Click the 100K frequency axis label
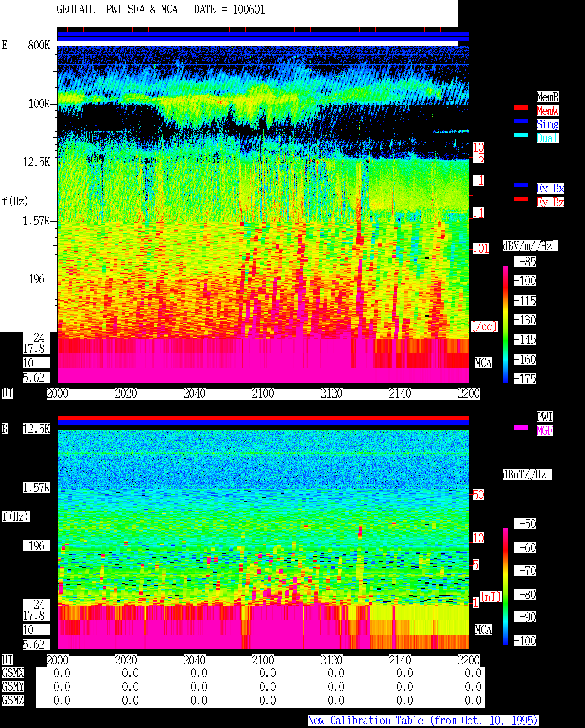 (x=39, y=104)
